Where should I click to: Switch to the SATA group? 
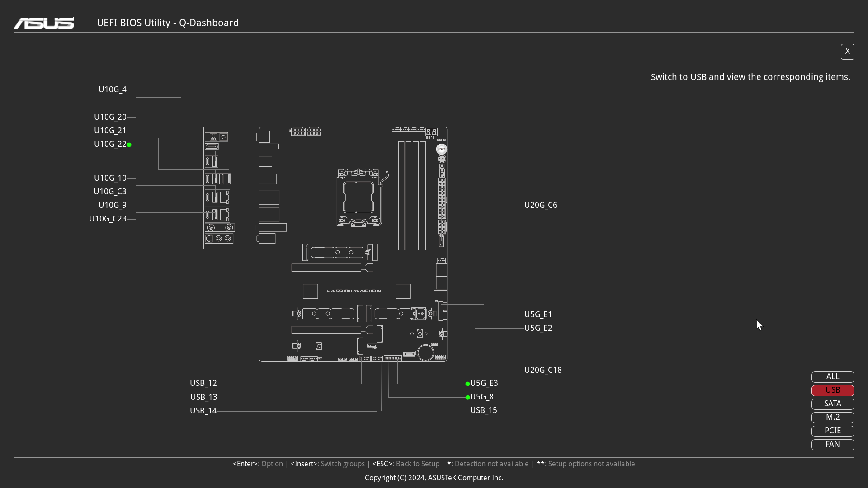pos(832,404)
